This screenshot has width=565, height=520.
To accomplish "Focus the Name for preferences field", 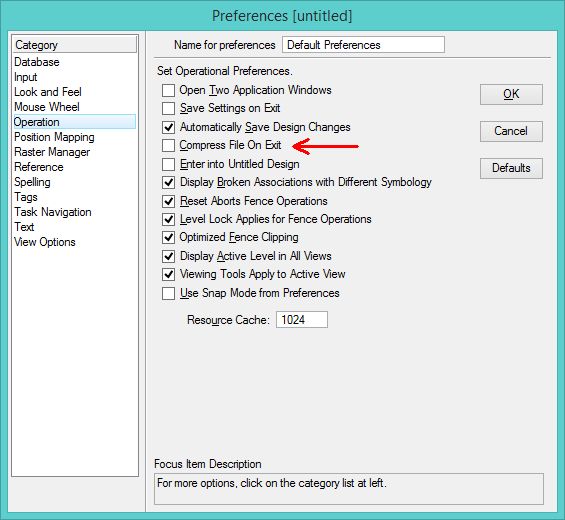I will pyautogui.click(x=363, y=45).
